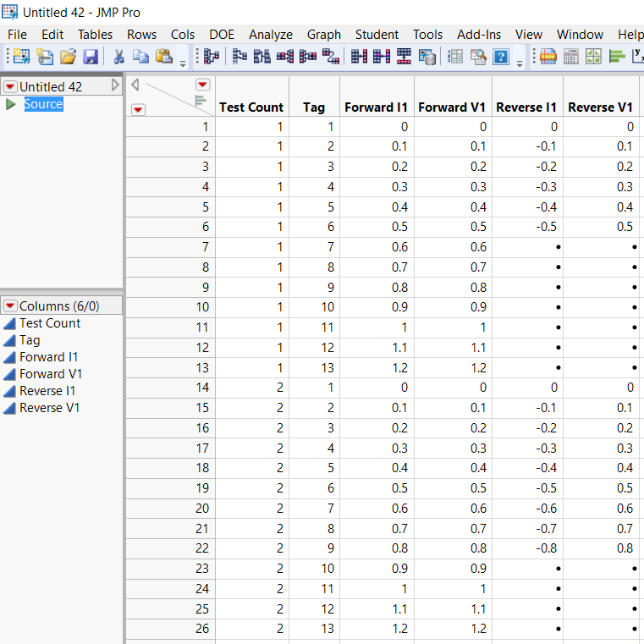The width and height of the screenshot is (644, 644).
Task: Open the Analyze menu
Action: pyautogui.click(x=270, y=35)
